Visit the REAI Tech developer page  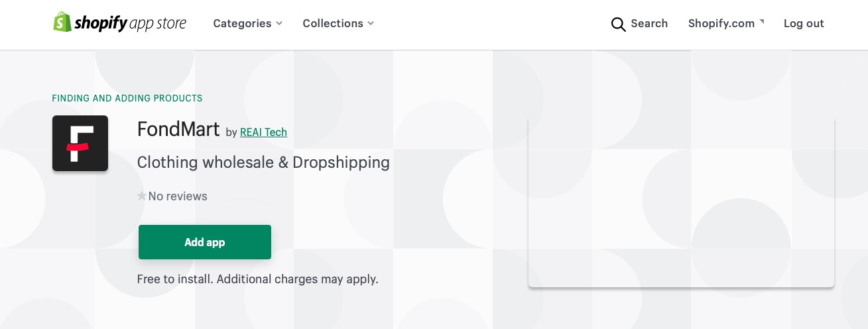coord(263,132)
